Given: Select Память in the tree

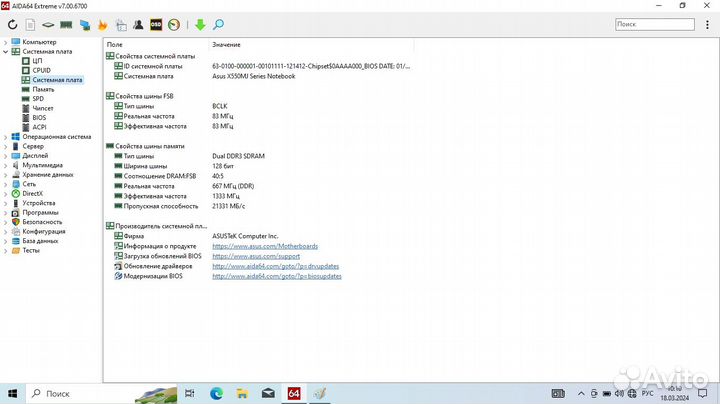Looking at the screenshot, I should [43, 90].
